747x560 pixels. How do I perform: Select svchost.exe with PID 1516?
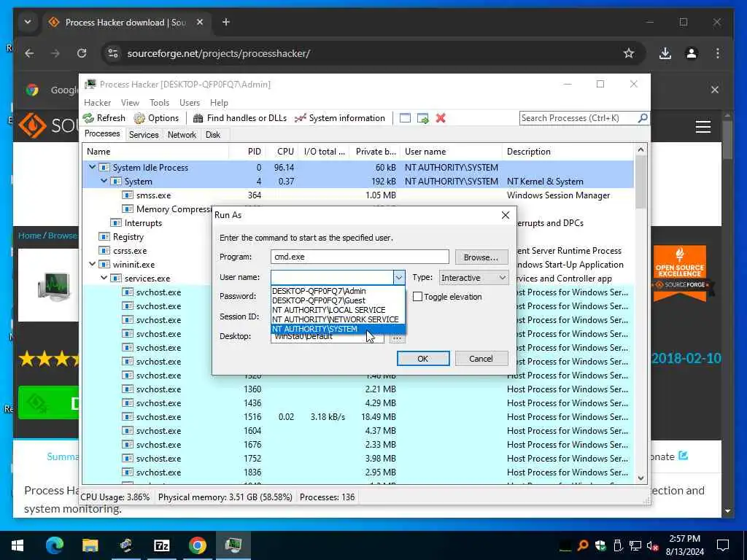(x=358, y=416)
